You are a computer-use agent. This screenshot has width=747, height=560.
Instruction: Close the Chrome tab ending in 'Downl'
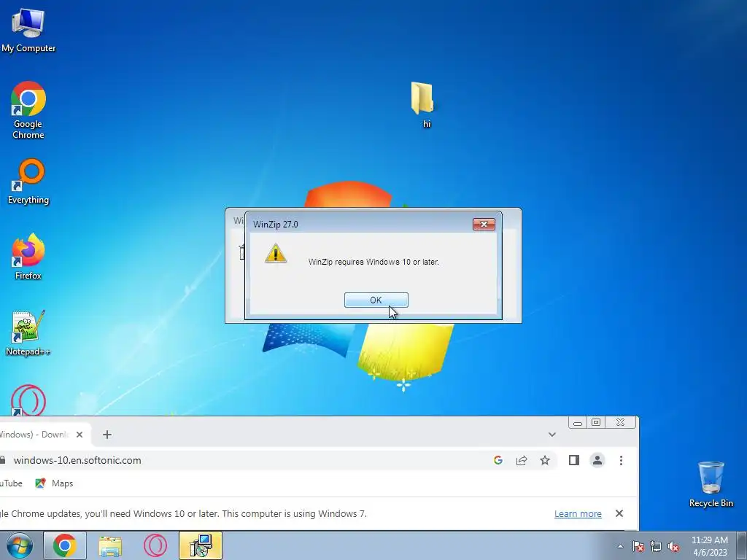[x=80, y=435]
